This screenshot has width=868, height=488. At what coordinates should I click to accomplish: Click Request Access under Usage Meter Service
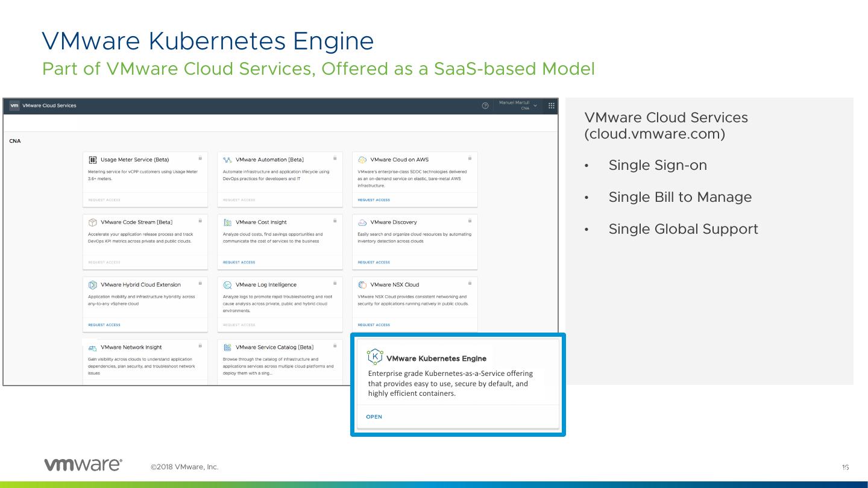tap(104, 200)
